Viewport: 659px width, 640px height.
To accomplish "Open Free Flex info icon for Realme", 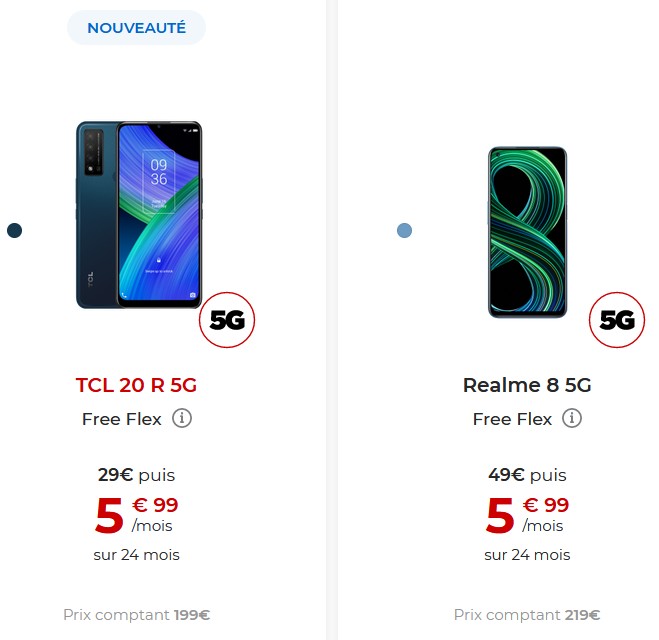I will 572,419.
